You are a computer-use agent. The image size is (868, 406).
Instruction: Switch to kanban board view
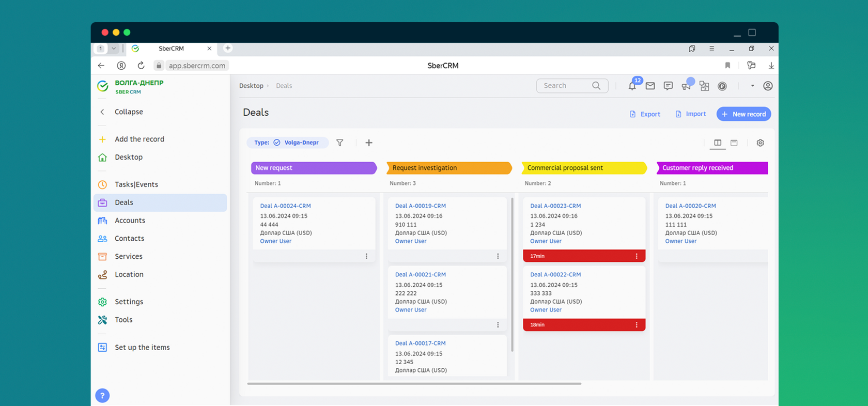[718, 143]
